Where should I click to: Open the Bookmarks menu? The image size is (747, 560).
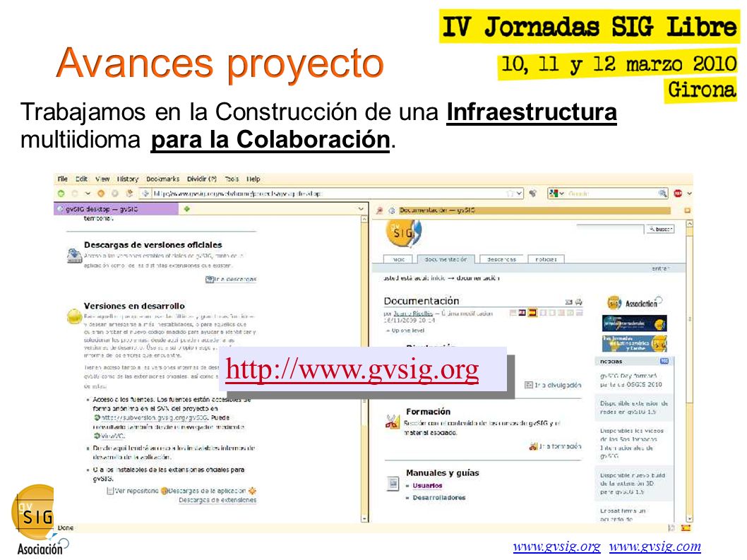coord(163,179)
